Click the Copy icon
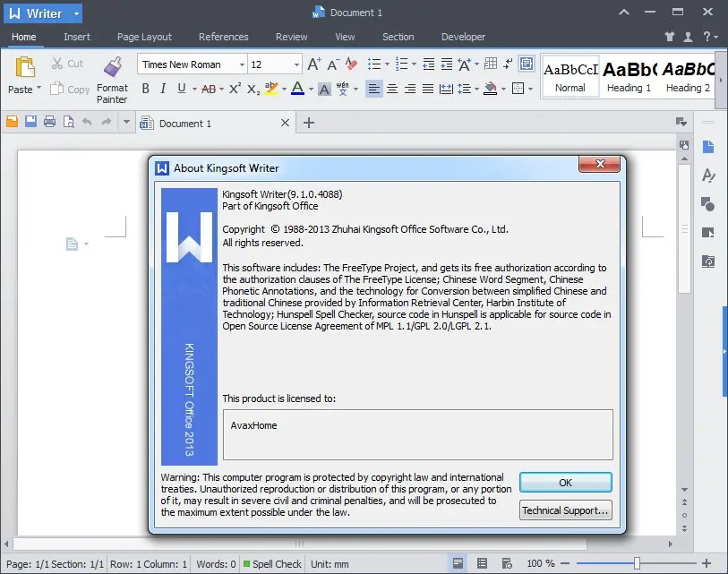The height and width of the screenshot is (574, 728). (x=56, y=89)
